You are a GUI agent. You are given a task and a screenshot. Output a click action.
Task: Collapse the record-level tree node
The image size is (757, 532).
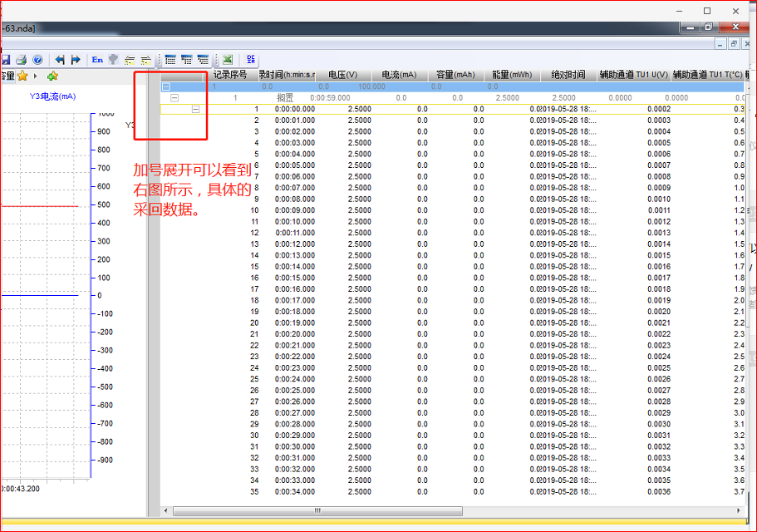click(x=195, y=109)
